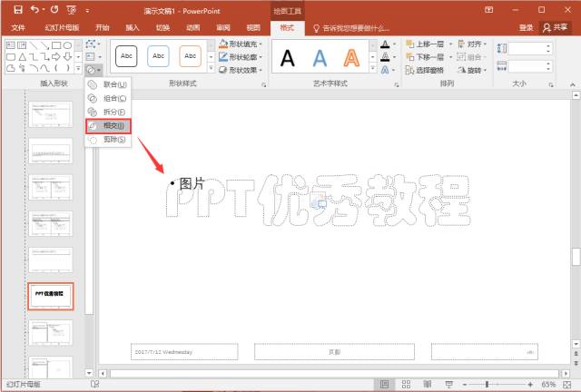Click the Text Effects icon

click(x=385, y=70)
